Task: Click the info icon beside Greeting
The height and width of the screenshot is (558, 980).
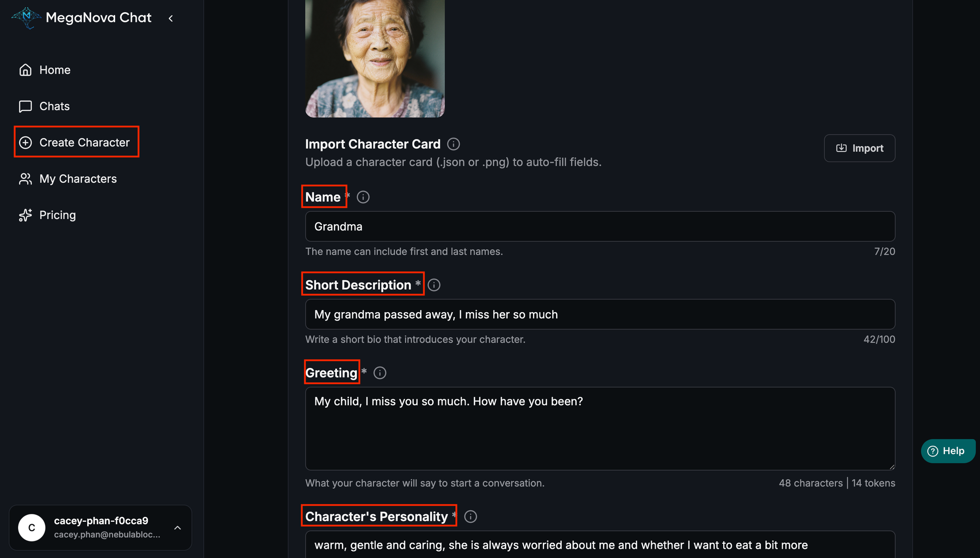Action: point(380,373)
